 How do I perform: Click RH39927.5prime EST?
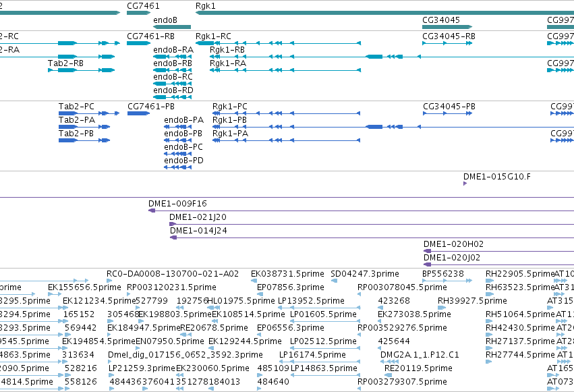point(472,301)
